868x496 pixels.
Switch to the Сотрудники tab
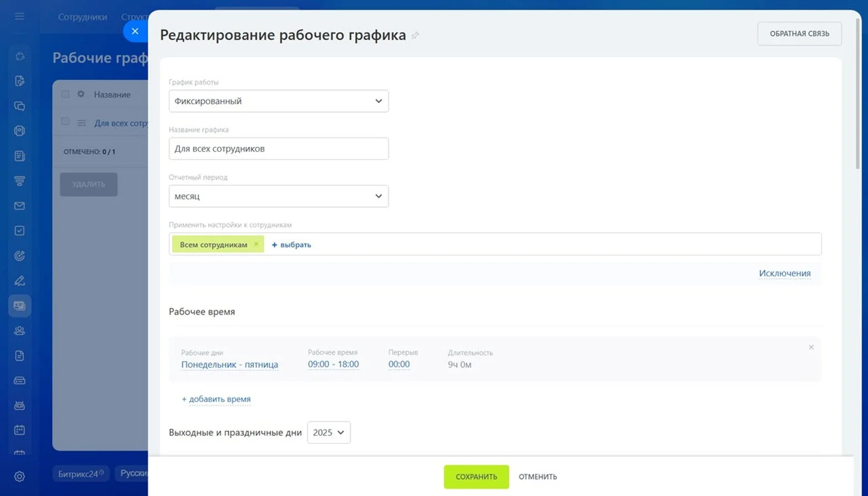[x=83, y=17]
